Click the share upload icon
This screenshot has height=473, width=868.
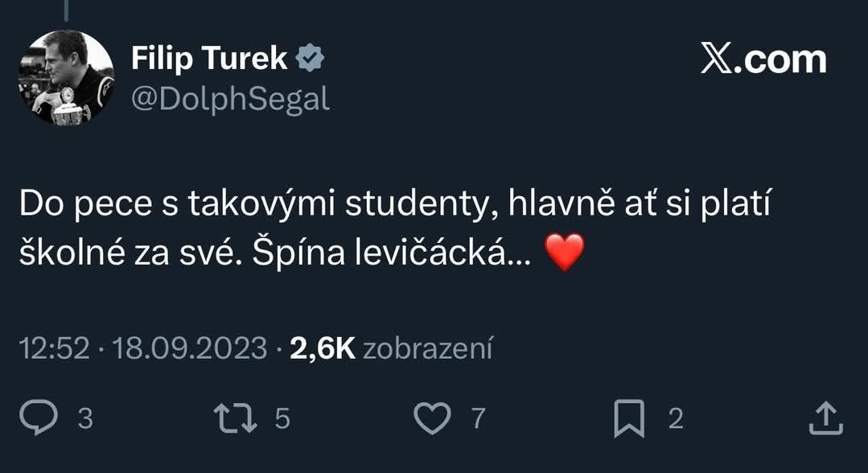pyautogui.click(x=825, y=418)
